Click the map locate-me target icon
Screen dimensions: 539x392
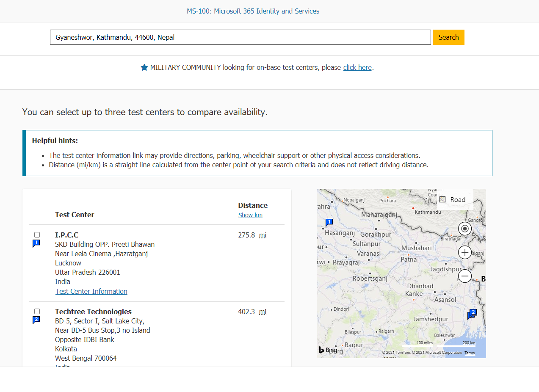(x=465, y=229)
